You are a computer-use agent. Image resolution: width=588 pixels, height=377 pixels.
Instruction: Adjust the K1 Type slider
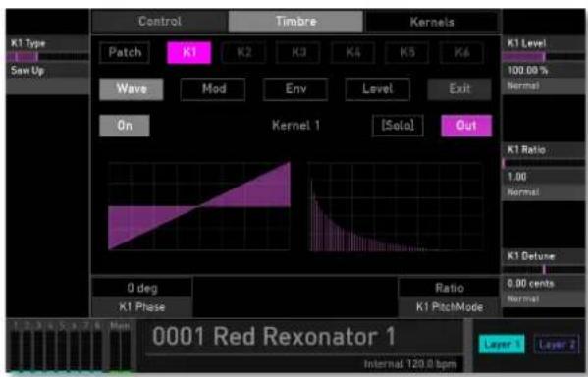pos(47,57)
